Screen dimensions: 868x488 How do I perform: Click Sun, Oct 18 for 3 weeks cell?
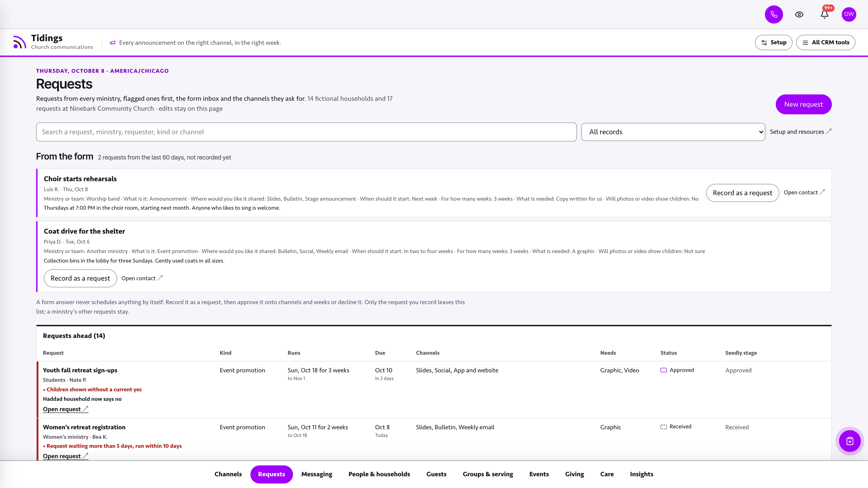pos(318,371)
